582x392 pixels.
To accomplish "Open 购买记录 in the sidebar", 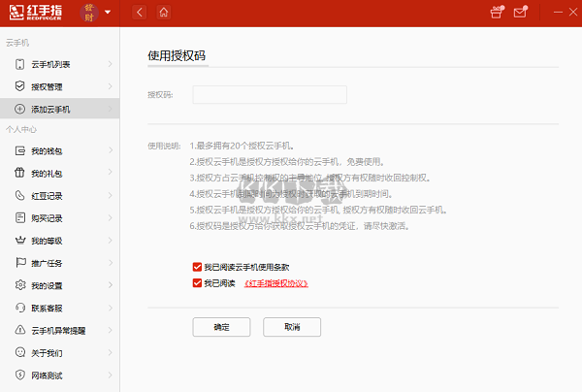I will 47,218.
